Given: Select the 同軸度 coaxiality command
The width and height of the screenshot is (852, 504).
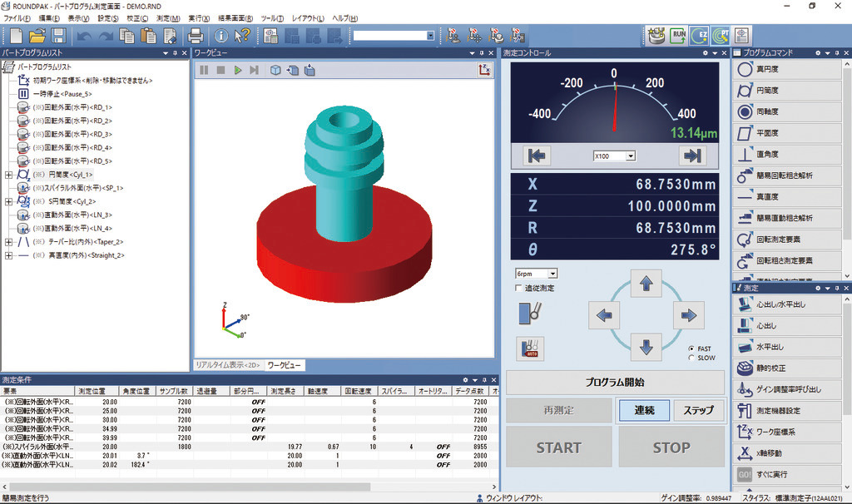Looking at the screenshot, I should tap(787, 111).
